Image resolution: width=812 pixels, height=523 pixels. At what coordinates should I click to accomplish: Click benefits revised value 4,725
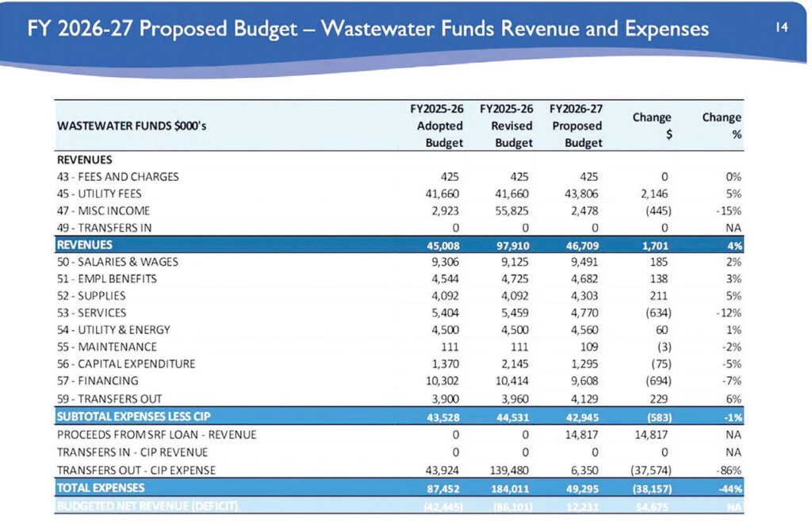click(515, 279)
